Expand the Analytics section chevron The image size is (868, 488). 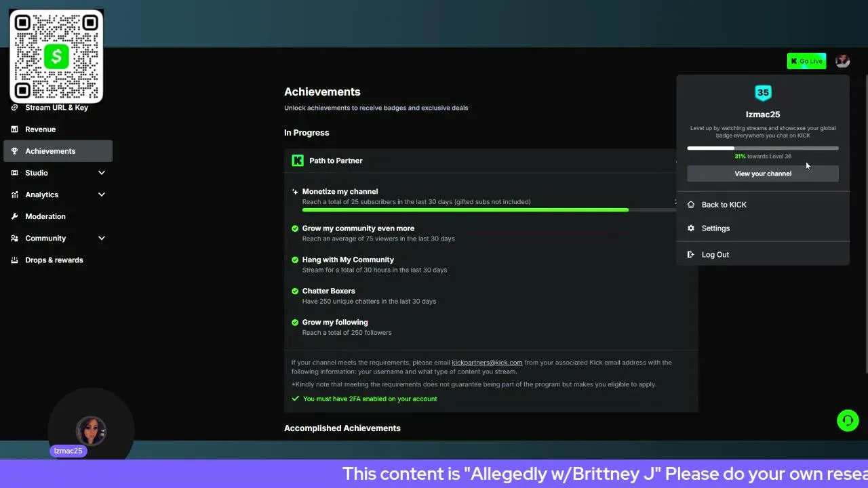102,195
